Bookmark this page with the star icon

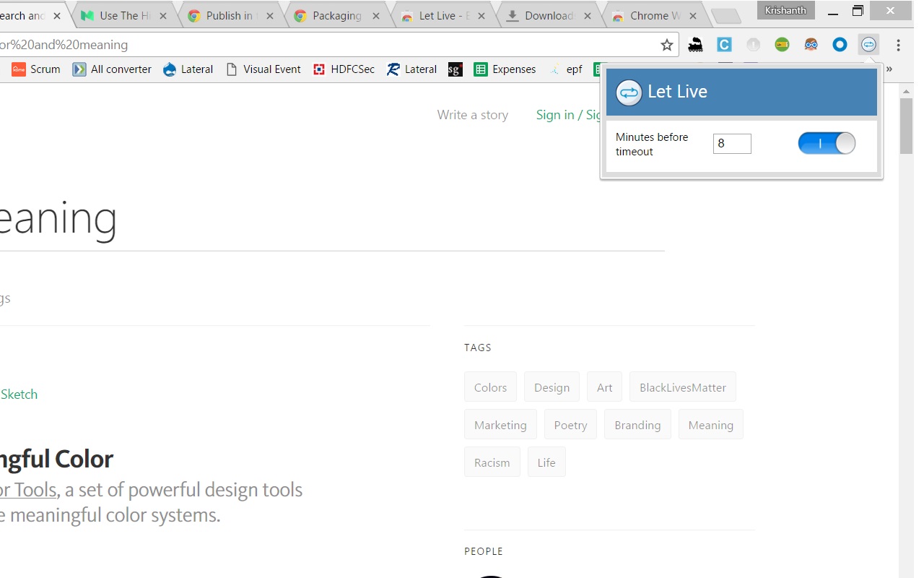pyautogui.click(x=667, y=45)
